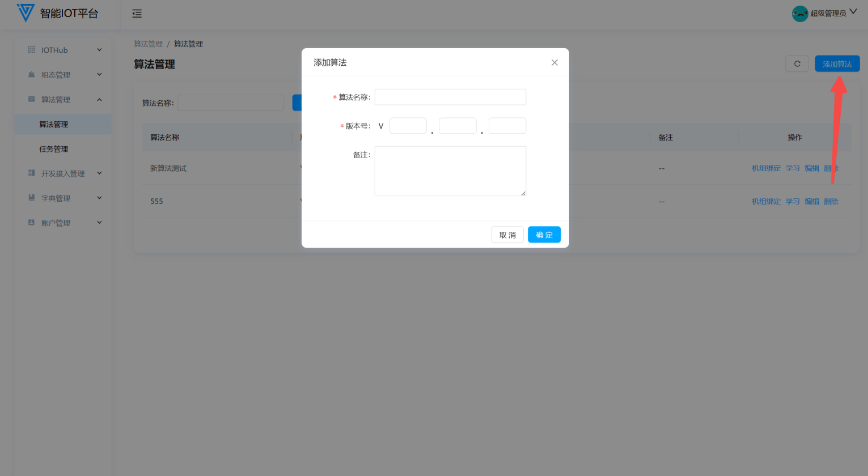Click the 超级管理员 user avatar
This screenshot has width=868, height=476.
[800, 14]
